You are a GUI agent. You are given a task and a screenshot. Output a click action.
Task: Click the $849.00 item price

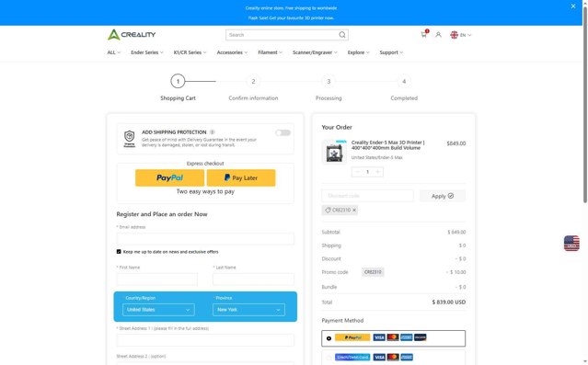(x=456, y=143)
